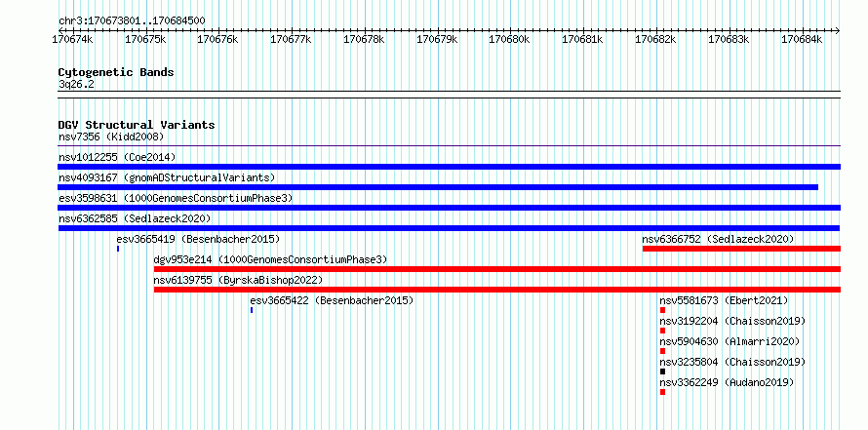868x430 pixels.
Task: Click the nsv5904630 red square marker
Action: coord(662,351)
